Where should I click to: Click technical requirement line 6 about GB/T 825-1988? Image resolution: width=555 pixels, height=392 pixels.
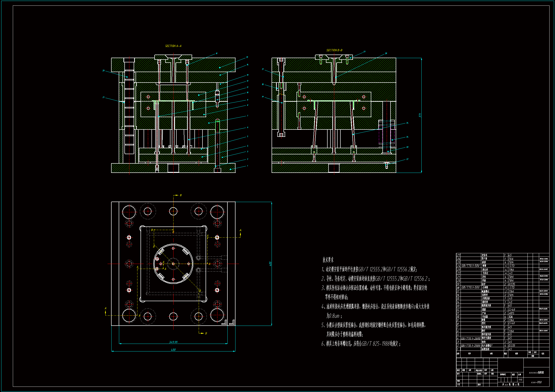(361, 344)
